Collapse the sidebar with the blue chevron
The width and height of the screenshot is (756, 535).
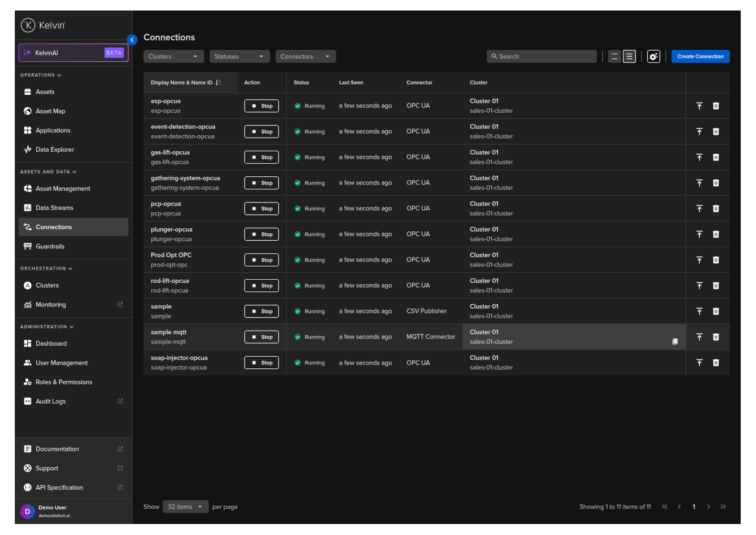point(132,40)
